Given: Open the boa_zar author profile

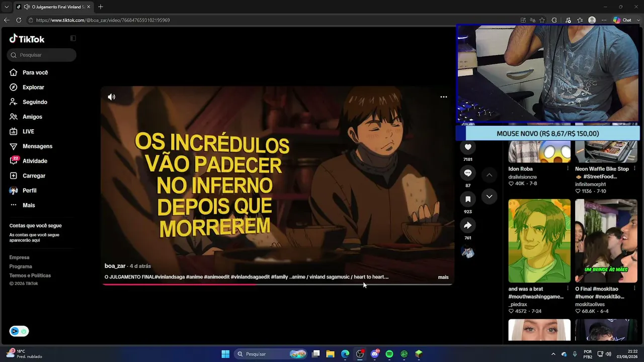Looking at the screenshot, I should pyautogui.click(x=115, y=266).
